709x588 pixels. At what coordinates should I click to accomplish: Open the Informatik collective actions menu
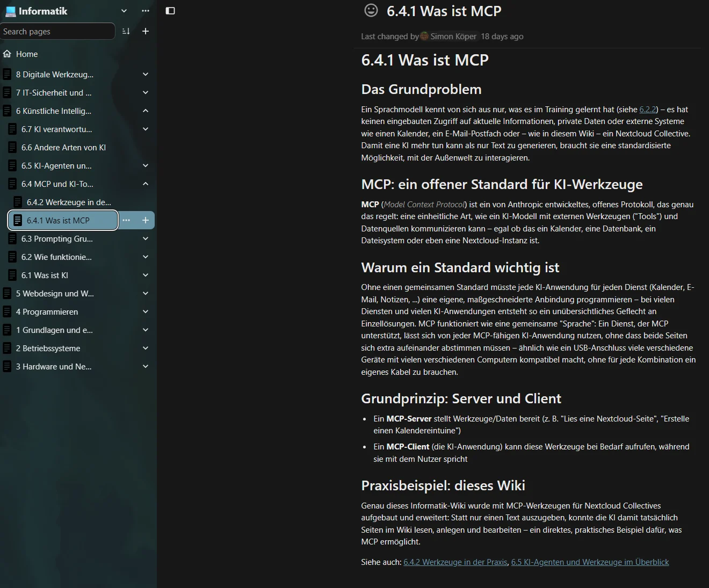coord(146,11)
